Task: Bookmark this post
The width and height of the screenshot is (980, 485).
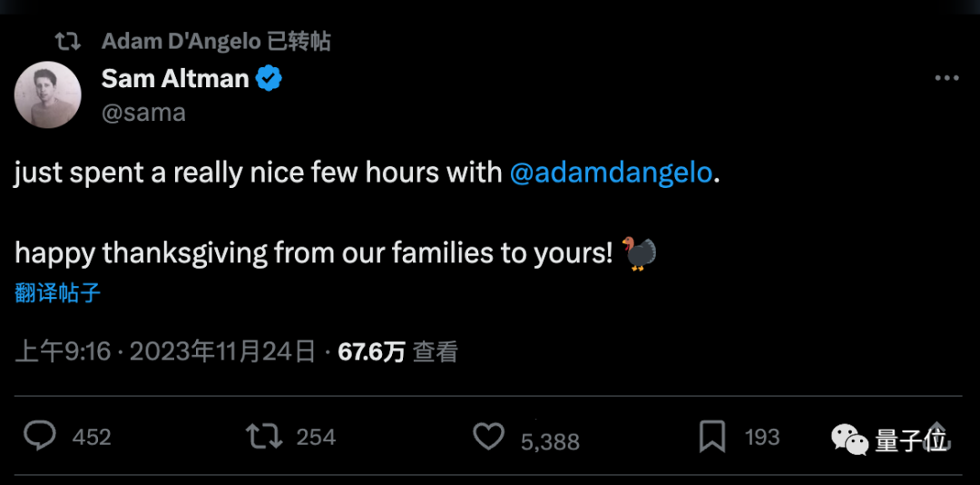Action: click(x=712, y=437)
